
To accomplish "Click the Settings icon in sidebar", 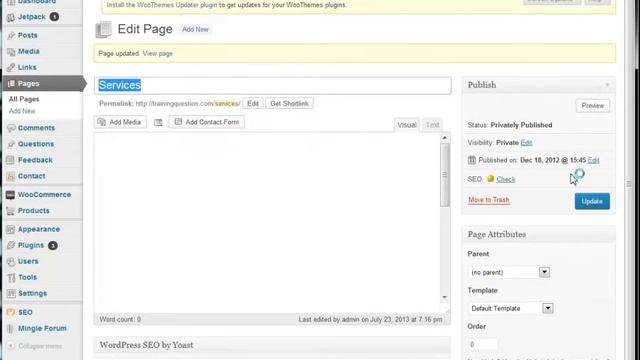I will coord(11,293).
